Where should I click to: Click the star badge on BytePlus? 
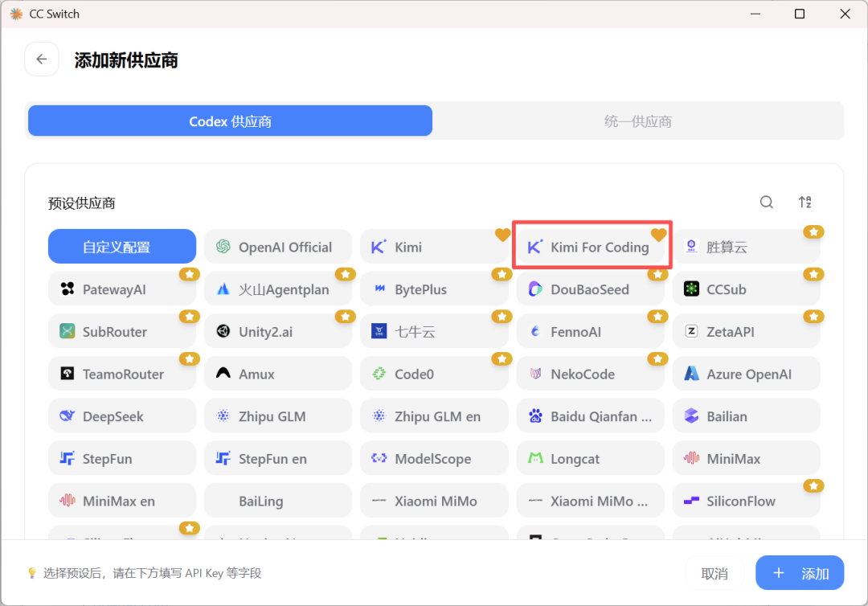click(x=502, y=274)
